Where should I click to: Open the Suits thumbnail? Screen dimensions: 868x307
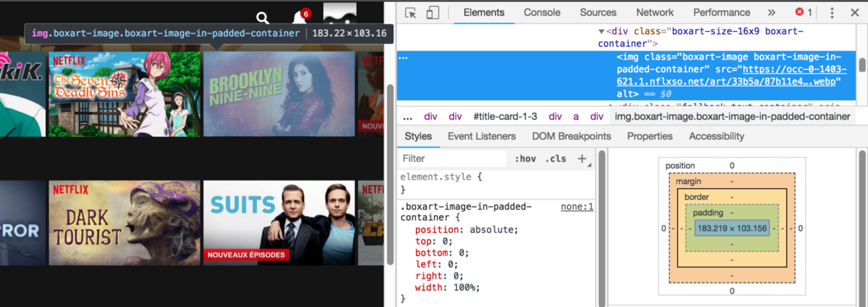tap(279, 223)
